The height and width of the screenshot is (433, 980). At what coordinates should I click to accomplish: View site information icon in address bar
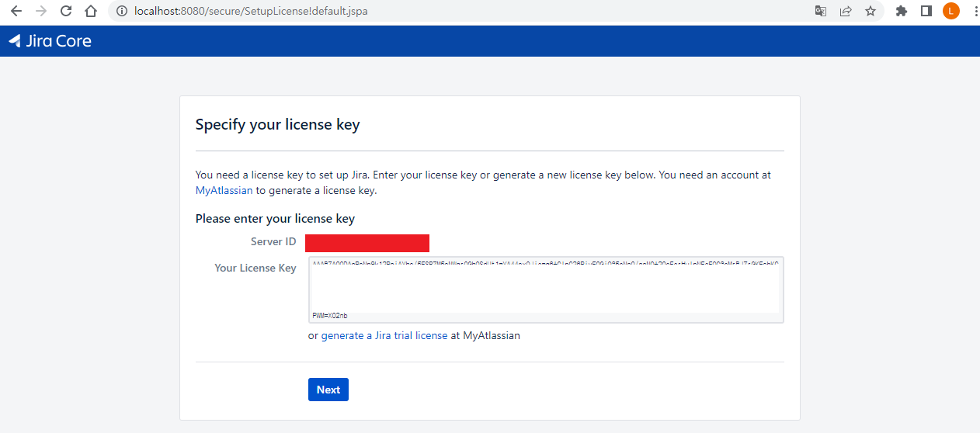click(121, 11)
